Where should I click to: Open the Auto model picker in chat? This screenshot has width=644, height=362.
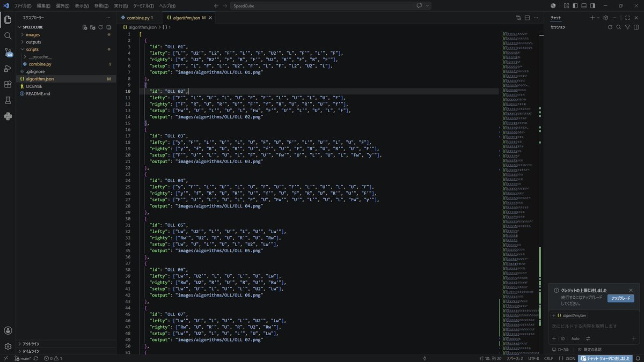(575, 338)
